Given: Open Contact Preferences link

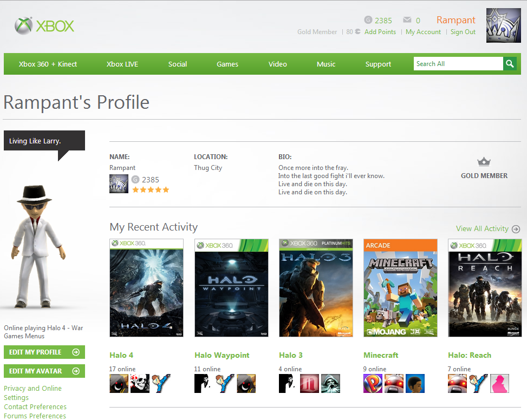Looking at the screenshot, I should pos(35,407).
